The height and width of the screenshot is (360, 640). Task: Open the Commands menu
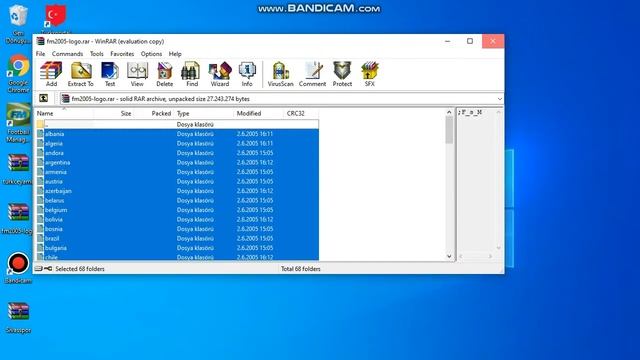click(x=67, y=54)
